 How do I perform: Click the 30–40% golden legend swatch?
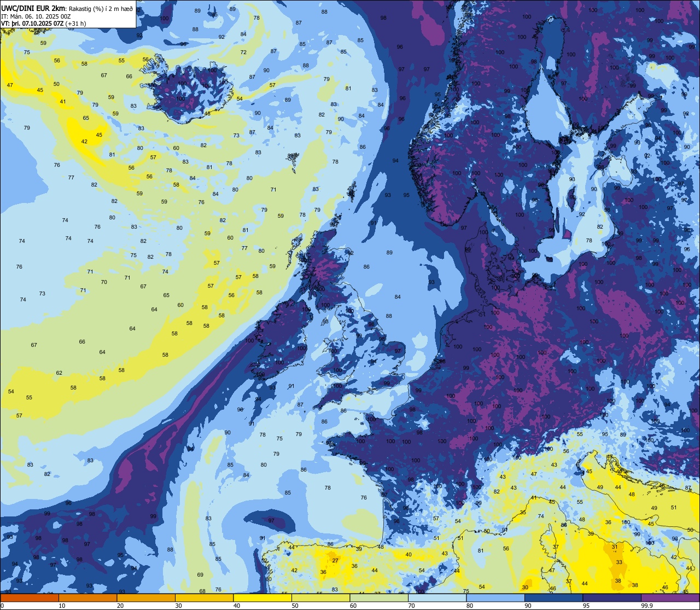click(204, 597)
